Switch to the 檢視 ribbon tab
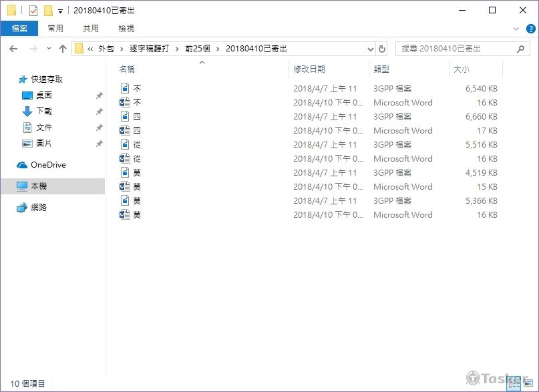The height and width of the screenshot is (392, 539). point(126,28)
